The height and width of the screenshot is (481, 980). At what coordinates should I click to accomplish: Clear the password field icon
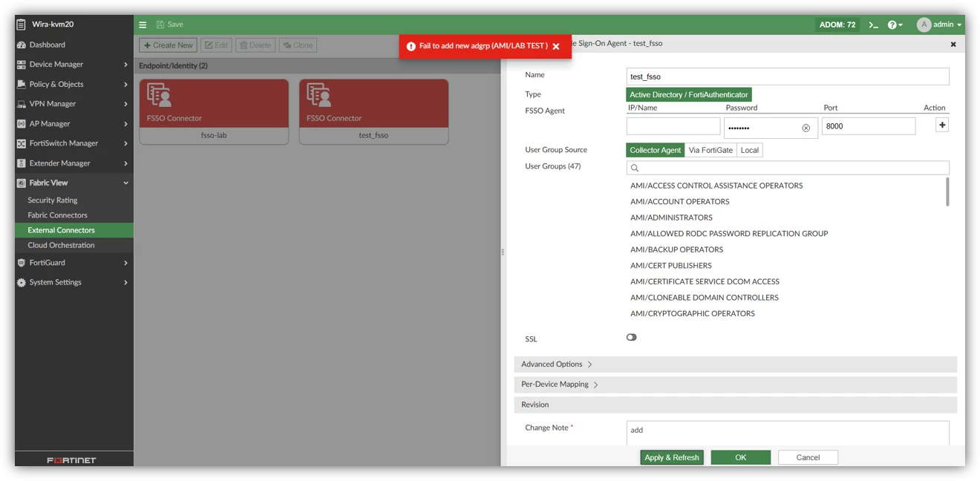coord(806,128)
